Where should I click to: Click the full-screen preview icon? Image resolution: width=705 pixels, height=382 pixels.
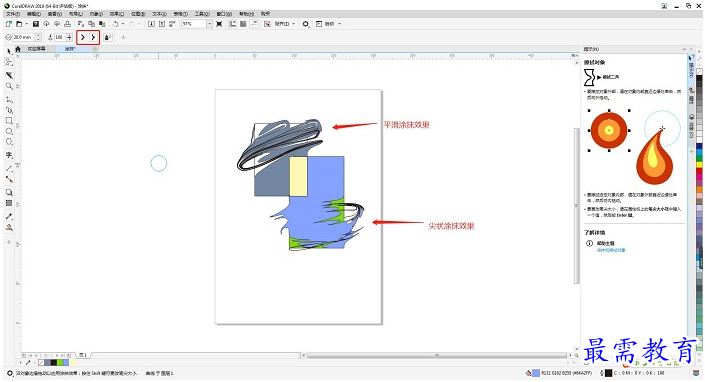click(219, 24)
